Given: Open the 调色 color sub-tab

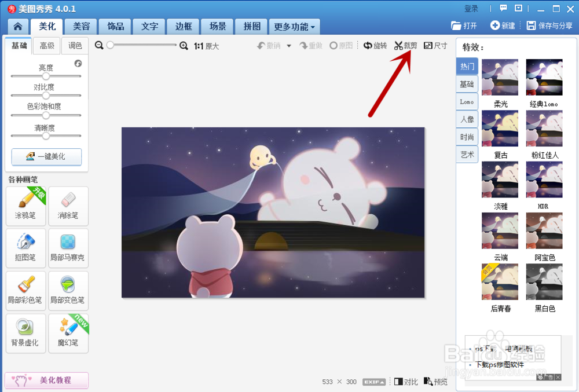Looking at the screenshot, I should pos(75,45).
